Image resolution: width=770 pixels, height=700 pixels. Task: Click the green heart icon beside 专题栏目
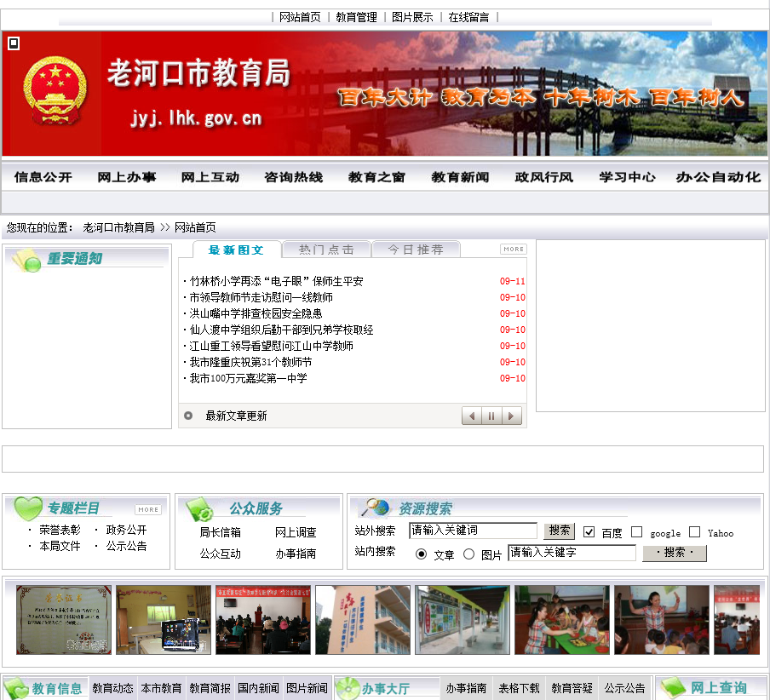pyautogui.click(x=28, y=508)
